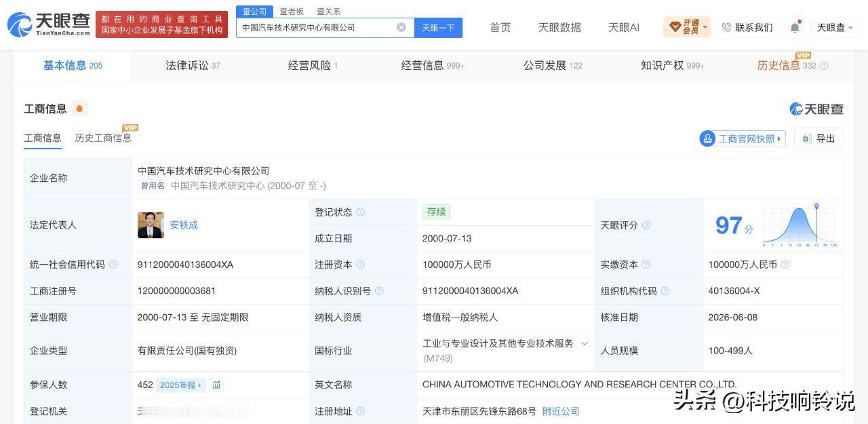Click the TianYanCha logo
The image size is (868, 424).
[x=48, y=24]
